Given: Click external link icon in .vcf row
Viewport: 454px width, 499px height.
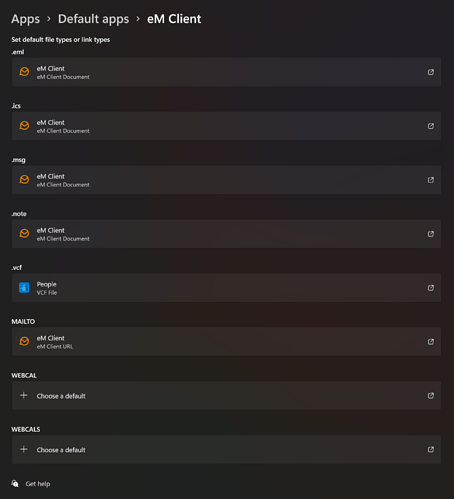Looking at the screenshot, I should pos(431,288).
